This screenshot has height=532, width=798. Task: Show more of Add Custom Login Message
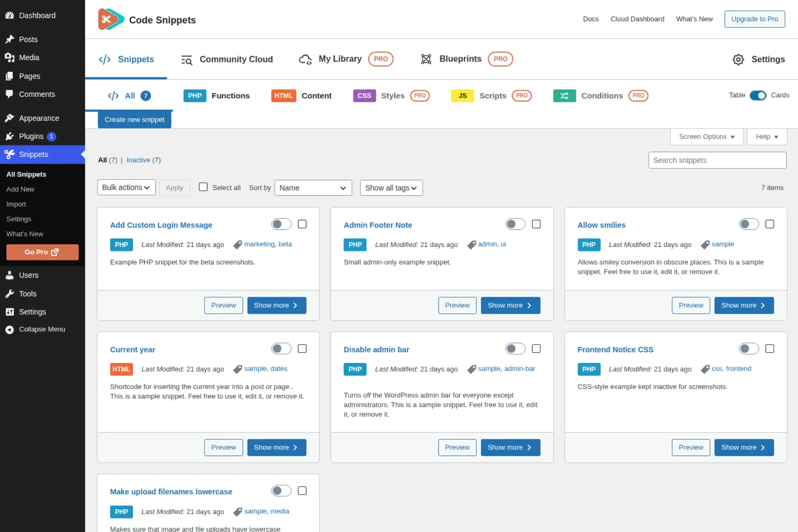pyautogui.click(x=277, y=305)
